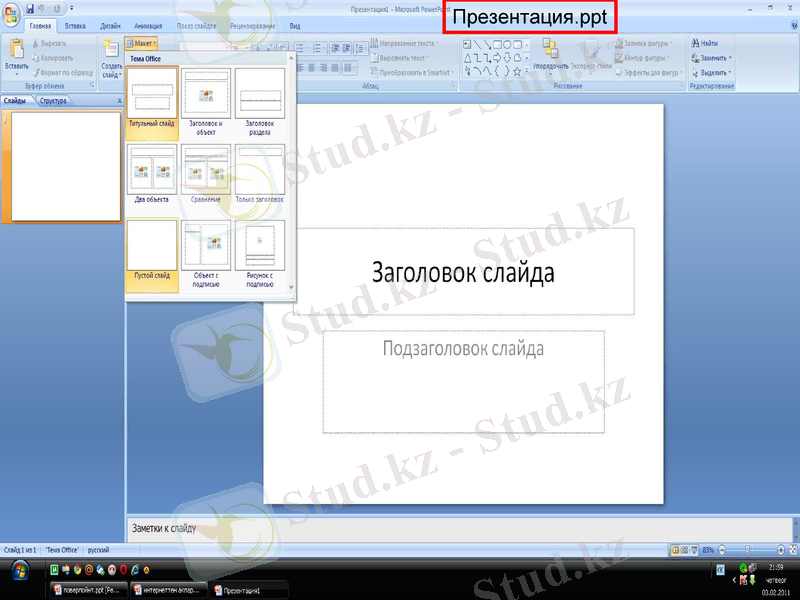Screen dimensions: 800x600
Task: Click the Find (Найти) icon
Action: coord(694,43)
